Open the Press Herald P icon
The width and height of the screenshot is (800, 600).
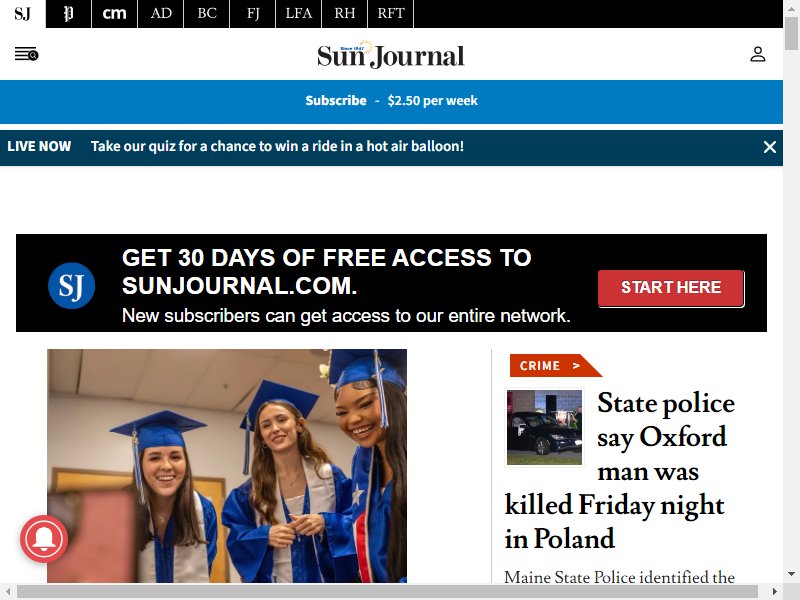[x=68, y=14]
